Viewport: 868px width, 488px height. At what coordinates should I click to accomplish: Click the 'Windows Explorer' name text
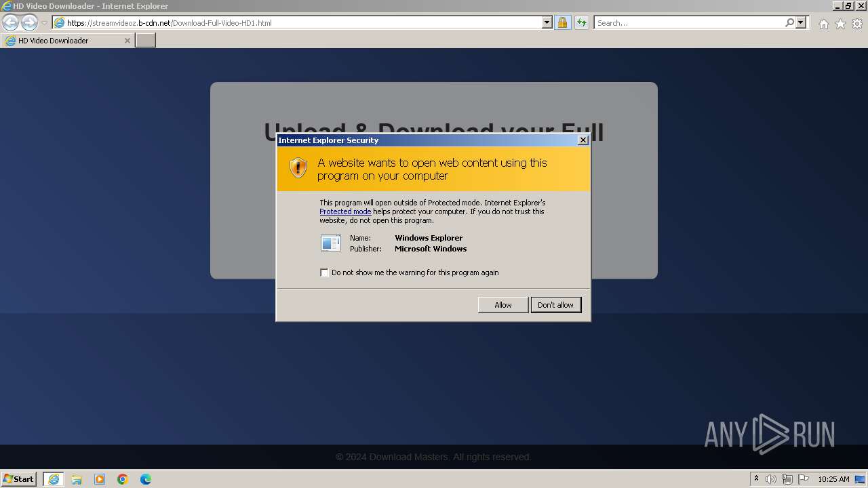tap(429, 238)
